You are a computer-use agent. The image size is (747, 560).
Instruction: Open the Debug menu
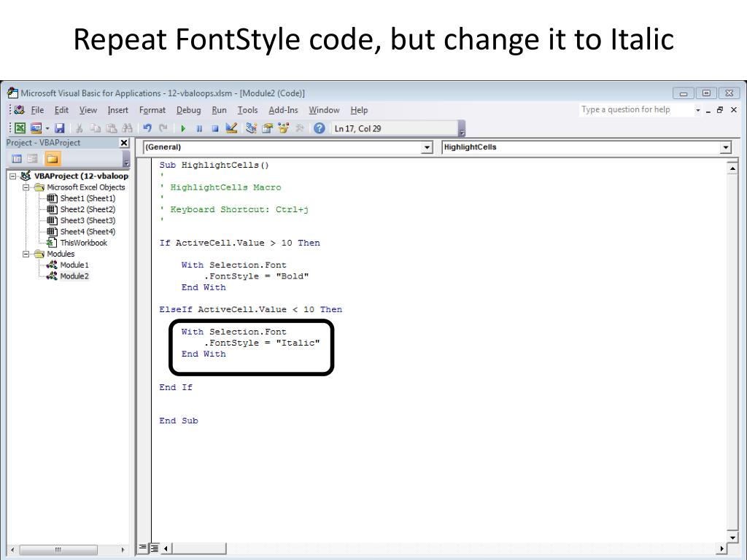pyautogui.click(x=189, y=110)
